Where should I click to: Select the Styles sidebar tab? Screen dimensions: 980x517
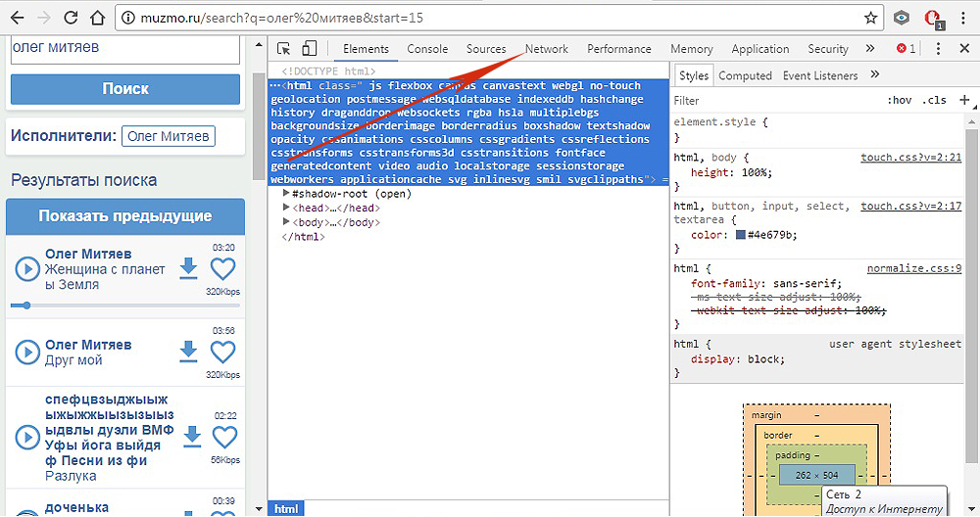coord(694,75)
